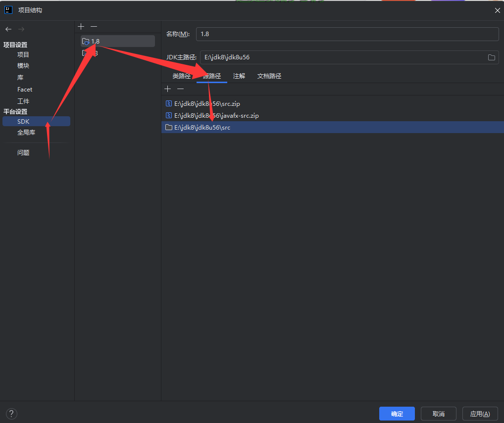The image size is (504, 423).
Task: Click the 名称 input field
Action: (347, 34)
